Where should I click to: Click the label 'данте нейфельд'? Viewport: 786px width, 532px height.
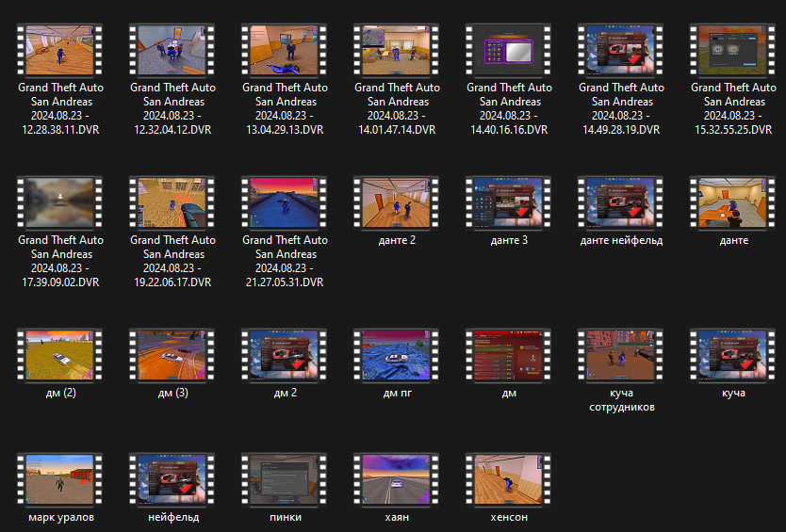622,241
